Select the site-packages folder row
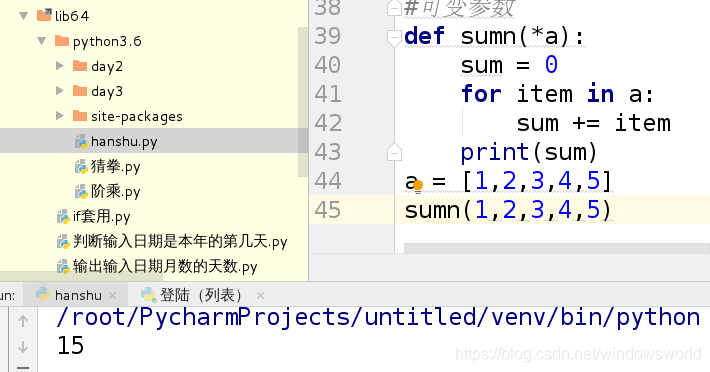Viewport: 710px width, 372px height. [137, 117]
